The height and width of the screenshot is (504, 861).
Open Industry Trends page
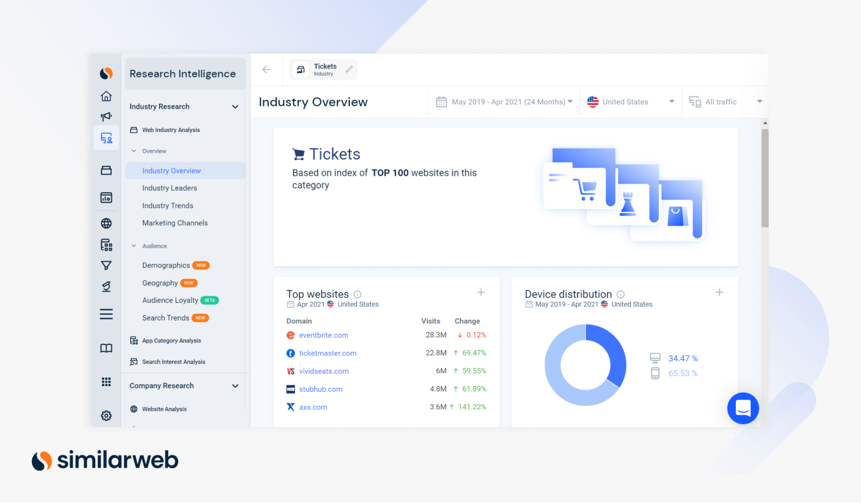pos(168,206)
